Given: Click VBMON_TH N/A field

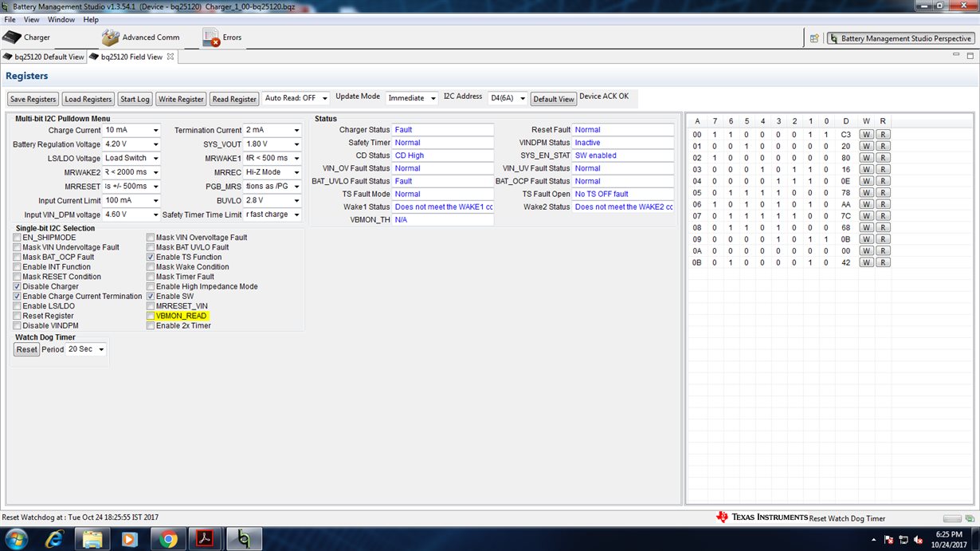Looking at the screenshot, I should tap(443, 219).
